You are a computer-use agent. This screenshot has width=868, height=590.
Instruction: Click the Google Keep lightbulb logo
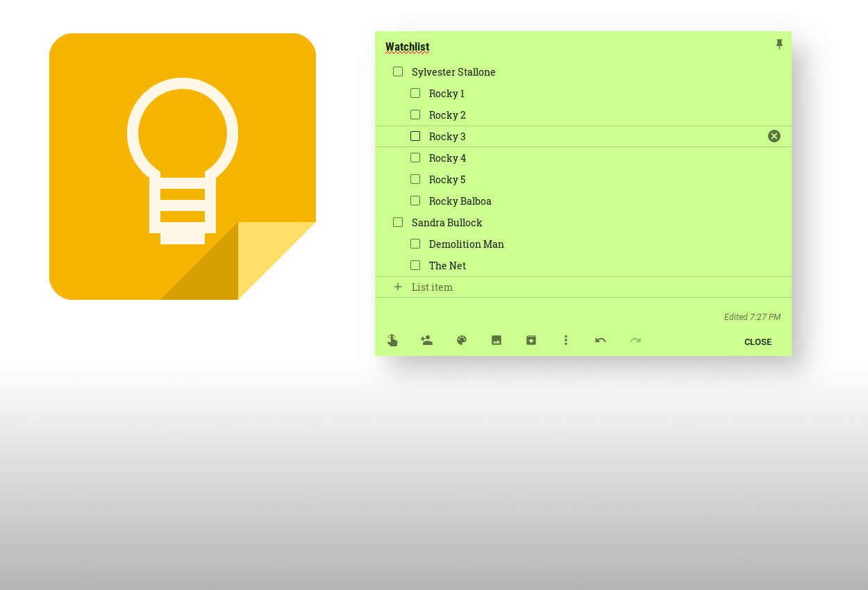[183, 167]
